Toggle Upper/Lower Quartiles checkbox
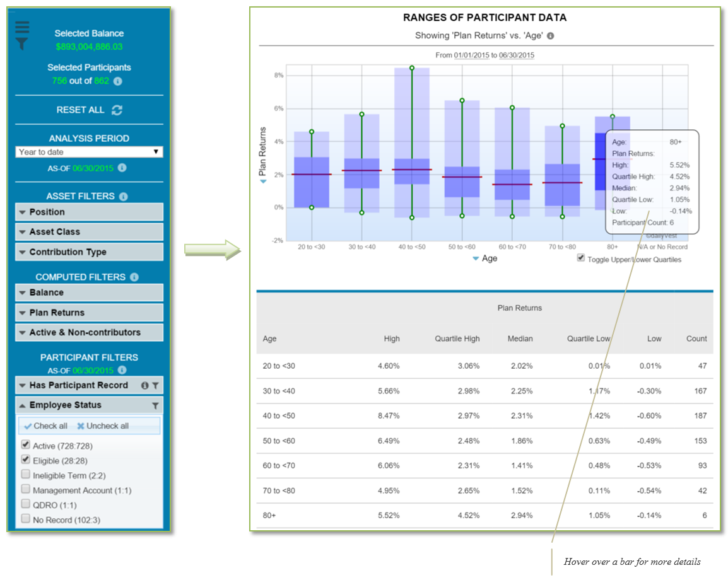Image resolution: width=728 pixels, height=580 pixels. (580, 258)
